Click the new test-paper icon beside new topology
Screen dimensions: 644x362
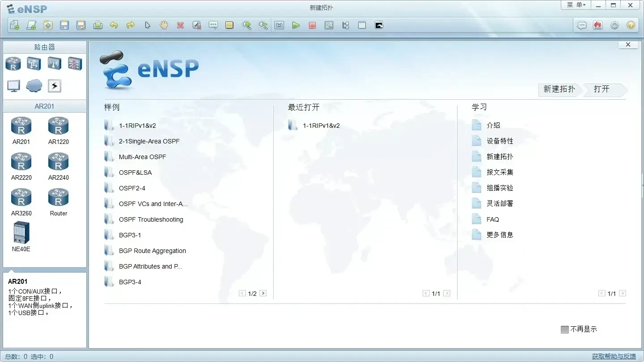click(x=31, y=25)
